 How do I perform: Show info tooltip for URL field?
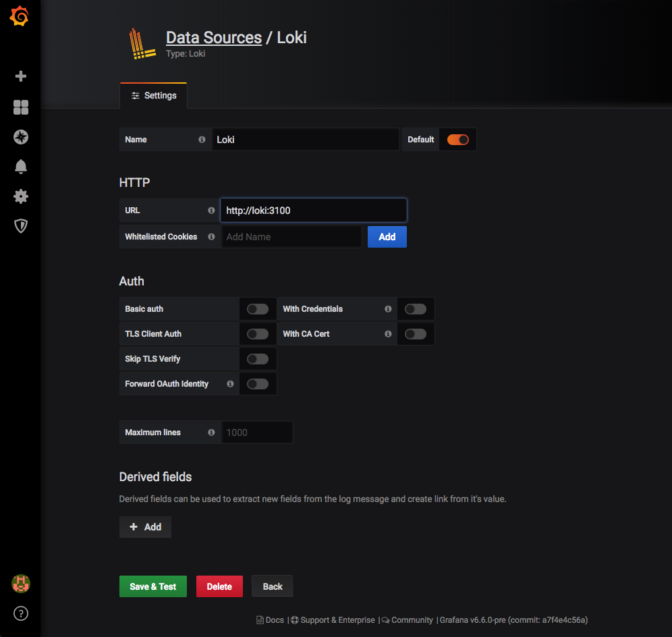click(211, 210)
